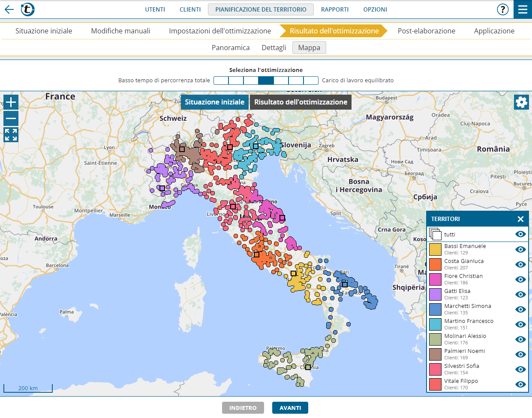Select the wizard step Risultato dell'ottimizzazione

pos(334,31)
